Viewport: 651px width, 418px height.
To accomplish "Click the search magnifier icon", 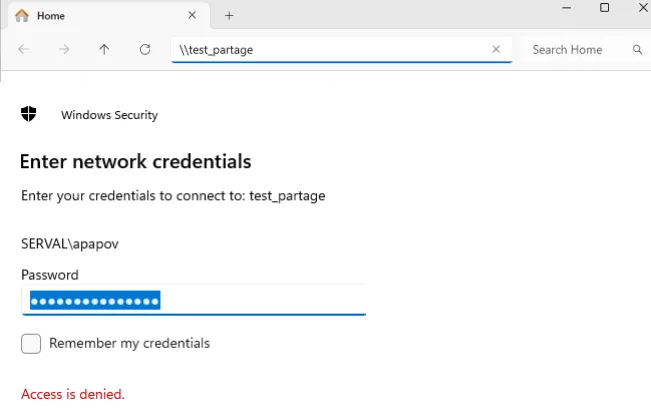I will pyautogui.click(x=637, y=50).
